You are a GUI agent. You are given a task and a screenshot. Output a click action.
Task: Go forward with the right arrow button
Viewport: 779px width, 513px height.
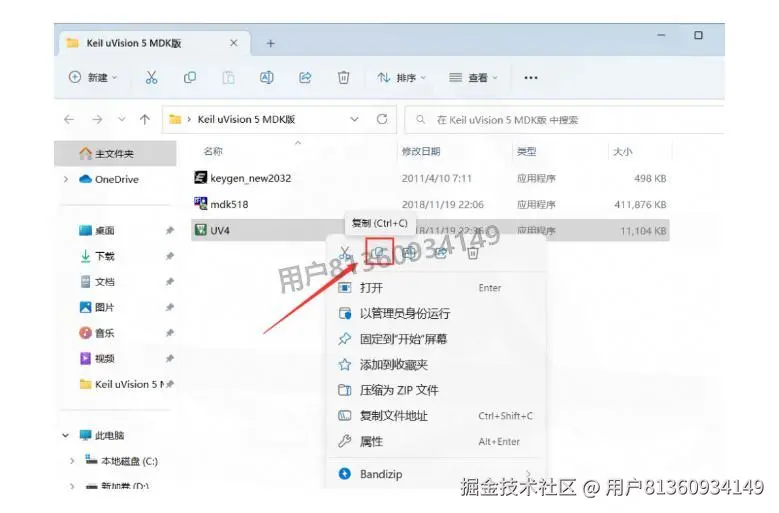[x=97, y=119]
